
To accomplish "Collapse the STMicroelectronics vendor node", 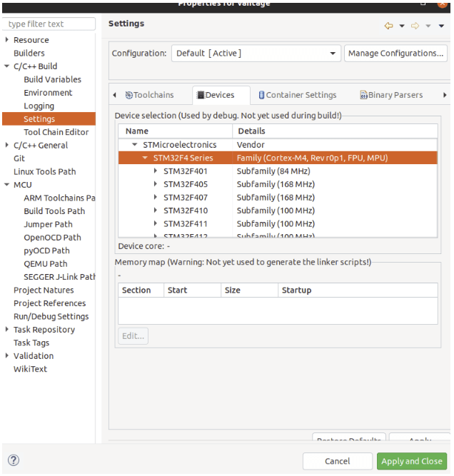I will [x=135, y=145].
